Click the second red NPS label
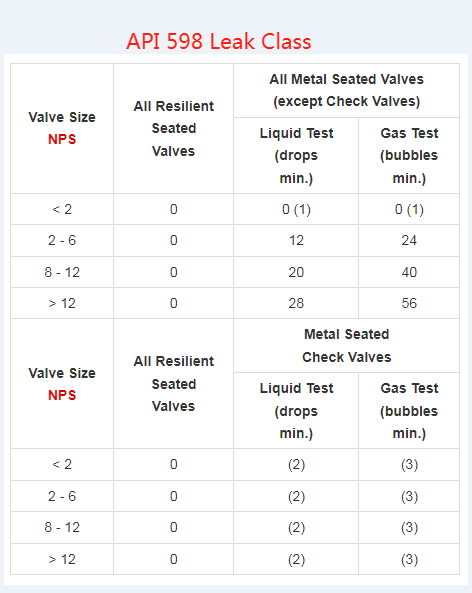Viewport: 472px width, 593px height. click(62, 395)
